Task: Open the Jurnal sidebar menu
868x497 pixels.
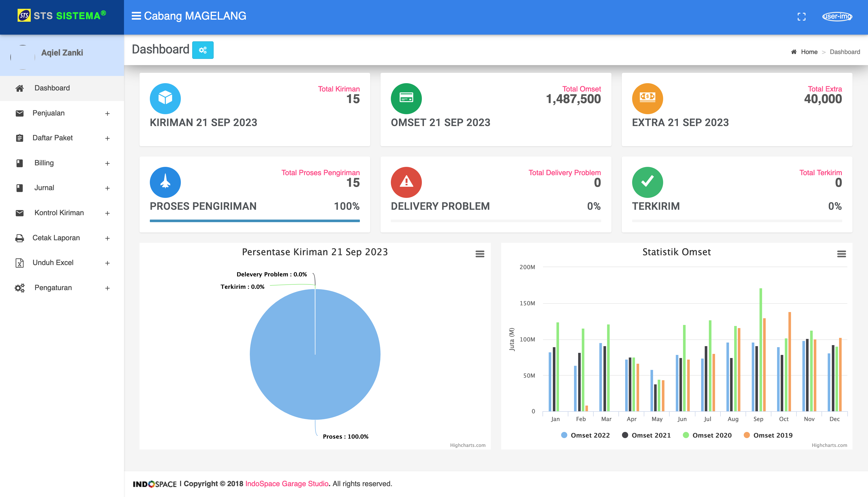Action: 62,188
